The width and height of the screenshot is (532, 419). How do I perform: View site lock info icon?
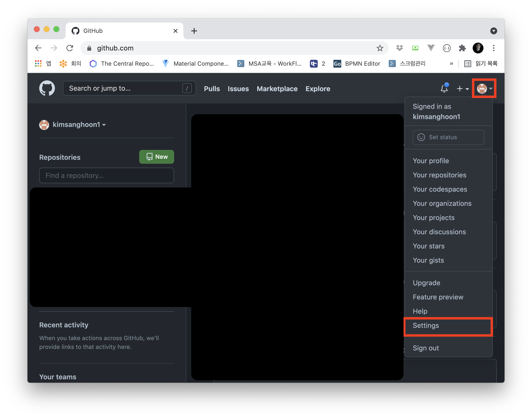pos(89,48)
